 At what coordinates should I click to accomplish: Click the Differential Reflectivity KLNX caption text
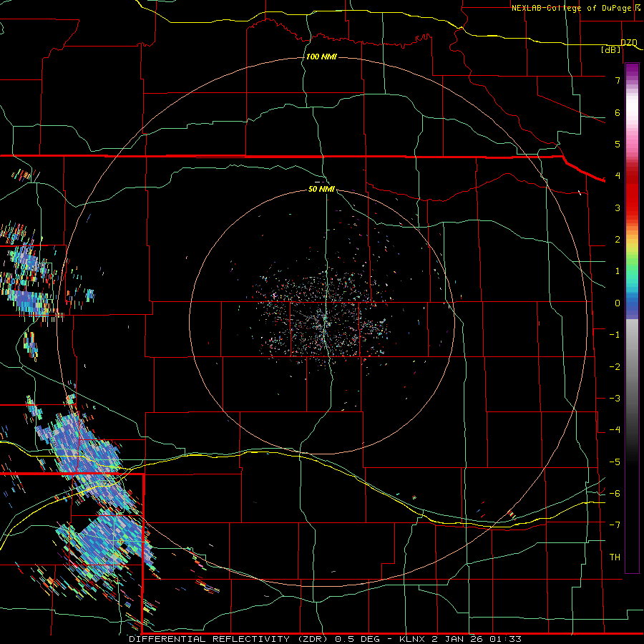tap(326, 639)
